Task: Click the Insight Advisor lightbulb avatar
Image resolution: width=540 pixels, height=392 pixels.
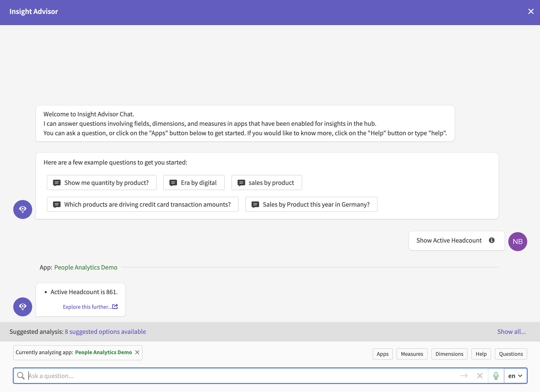Action: coord(23,209)
